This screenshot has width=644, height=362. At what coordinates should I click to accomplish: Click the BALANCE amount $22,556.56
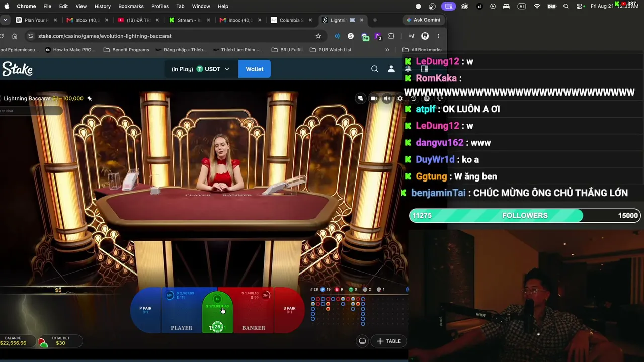point(13,343)
